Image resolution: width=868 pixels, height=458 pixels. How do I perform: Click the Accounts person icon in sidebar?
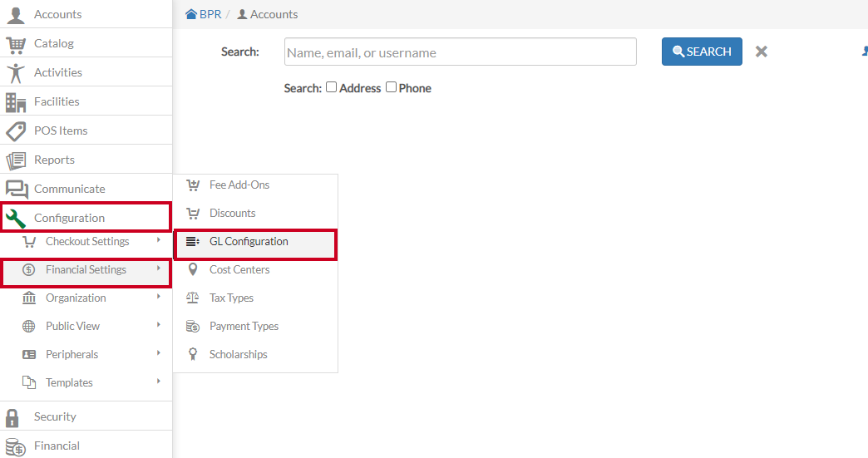(16, 15)
